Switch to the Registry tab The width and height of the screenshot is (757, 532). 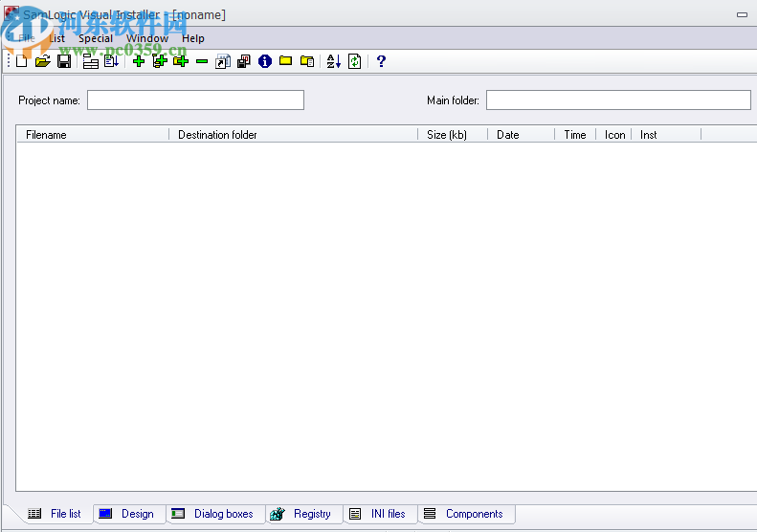(x=304, y=514)
